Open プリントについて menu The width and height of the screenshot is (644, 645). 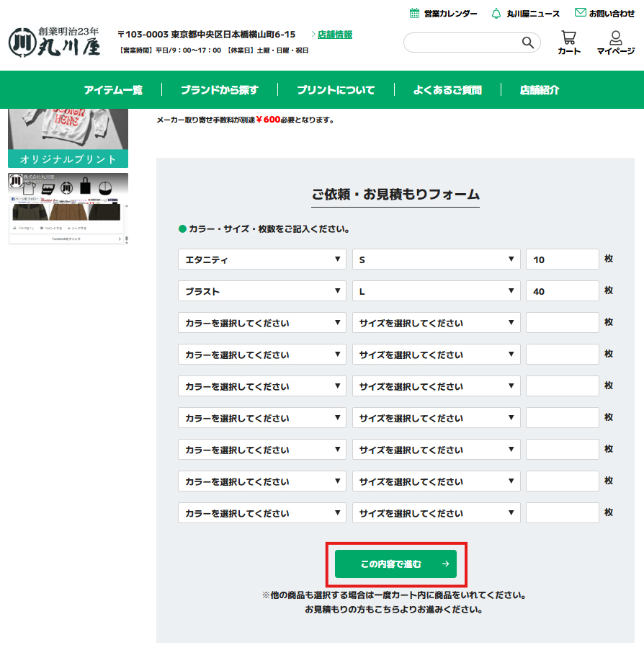(336, 89)
